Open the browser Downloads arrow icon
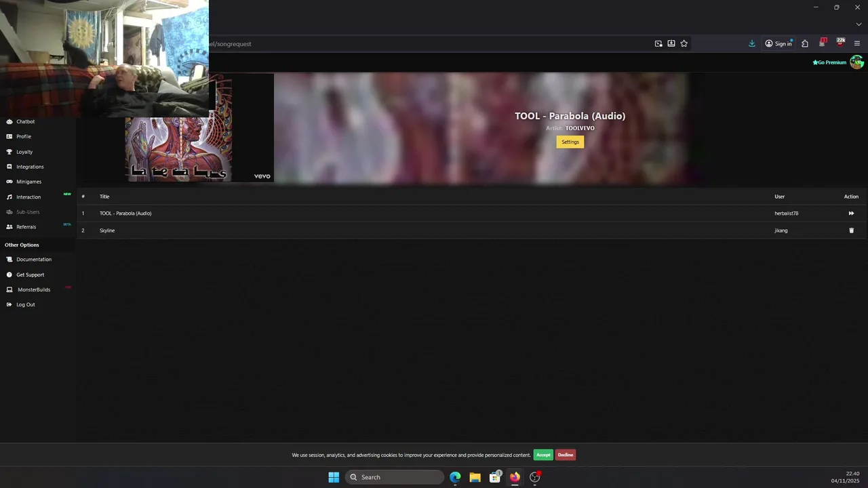The width and height of the screenshot is (868, 488). [x=752, y=43]
